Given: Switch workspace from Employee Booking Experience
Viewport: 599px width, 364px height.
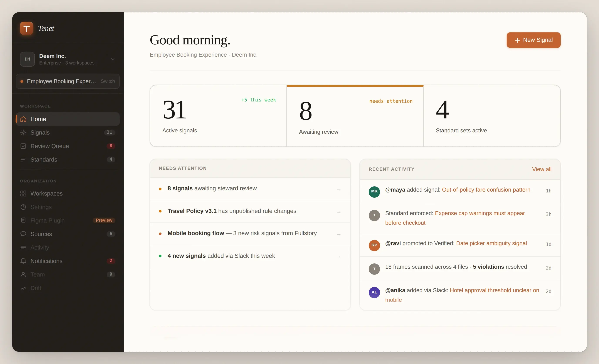Looking at the screenshot, I should pos(108,81).
